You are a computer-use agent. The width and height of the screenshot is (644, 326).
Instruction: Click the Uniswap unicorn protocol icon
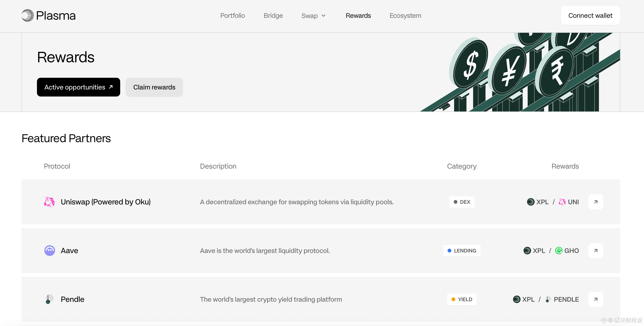pyautogui.click(x=49, y=202)
